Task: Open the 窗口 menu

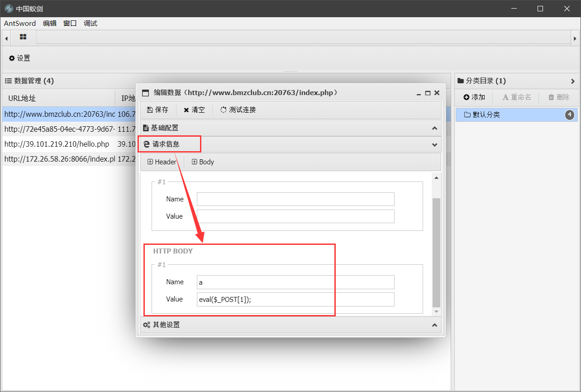Action: click(70, 24)
